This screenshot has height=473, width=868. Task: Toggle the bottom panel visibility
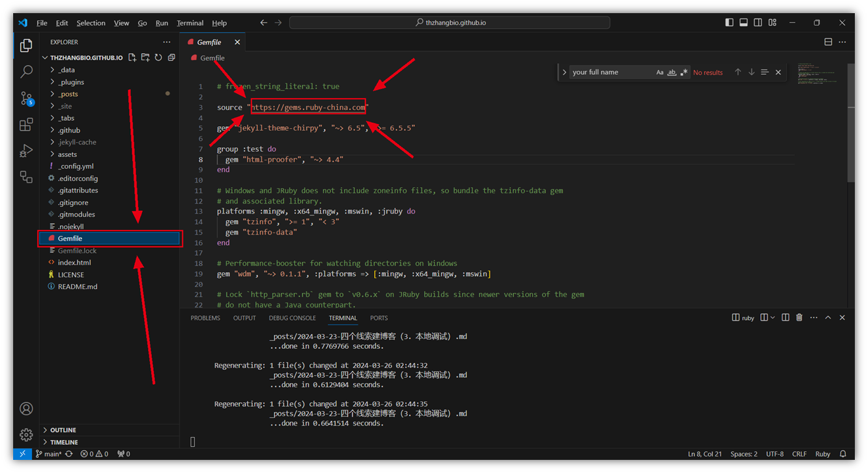click(x=744, y=22)
